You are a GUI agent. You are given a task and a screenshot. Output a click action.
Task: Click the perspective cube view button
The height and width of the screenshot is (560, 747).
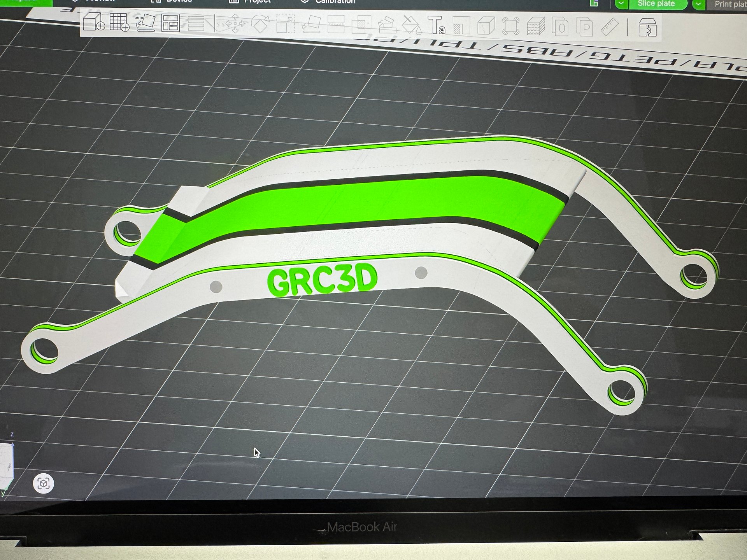click(44, 483)
